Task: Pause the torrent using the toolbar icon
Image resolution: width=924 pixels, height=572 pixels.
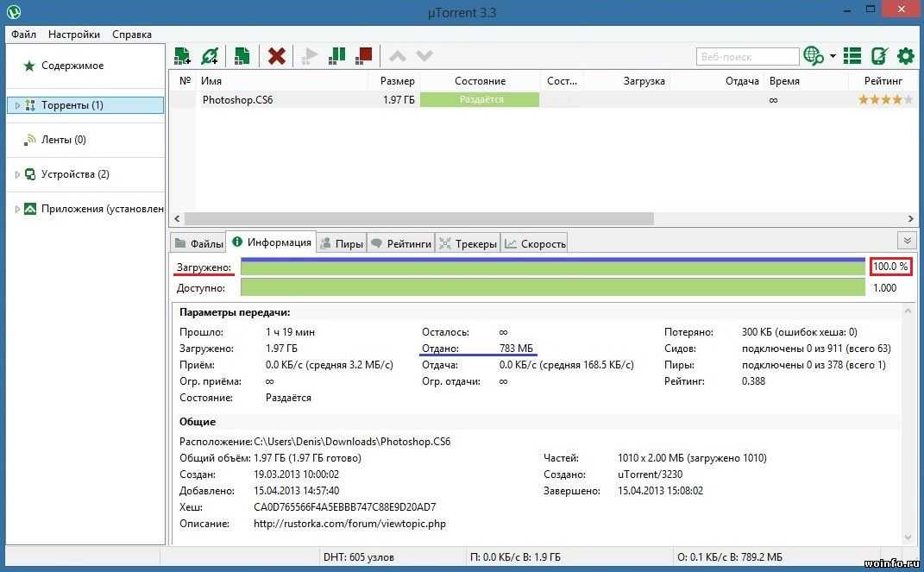Action: 336,56
